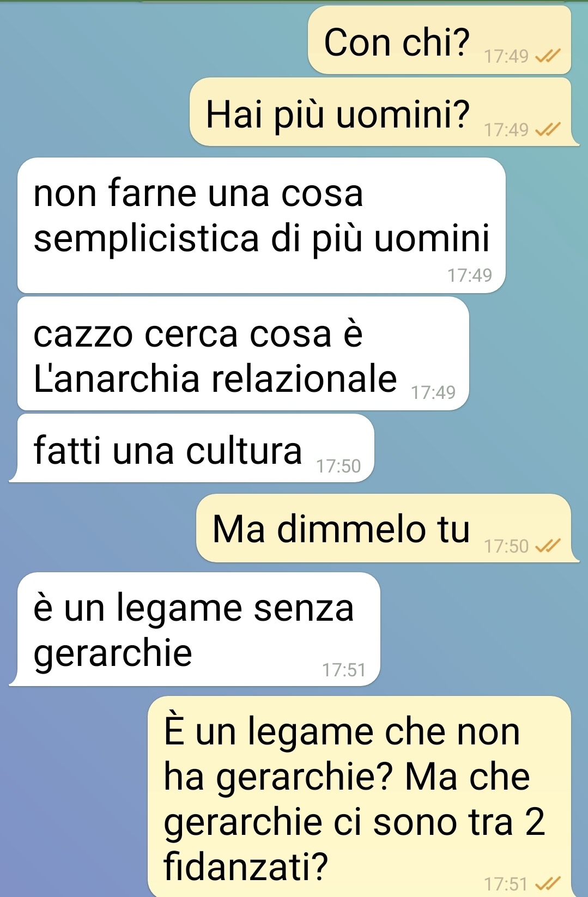The image size is (588, 897).
Task: Tap the 17:49 timestamp beside "L'anarchia relazionale"
Action: coord(433,392)
